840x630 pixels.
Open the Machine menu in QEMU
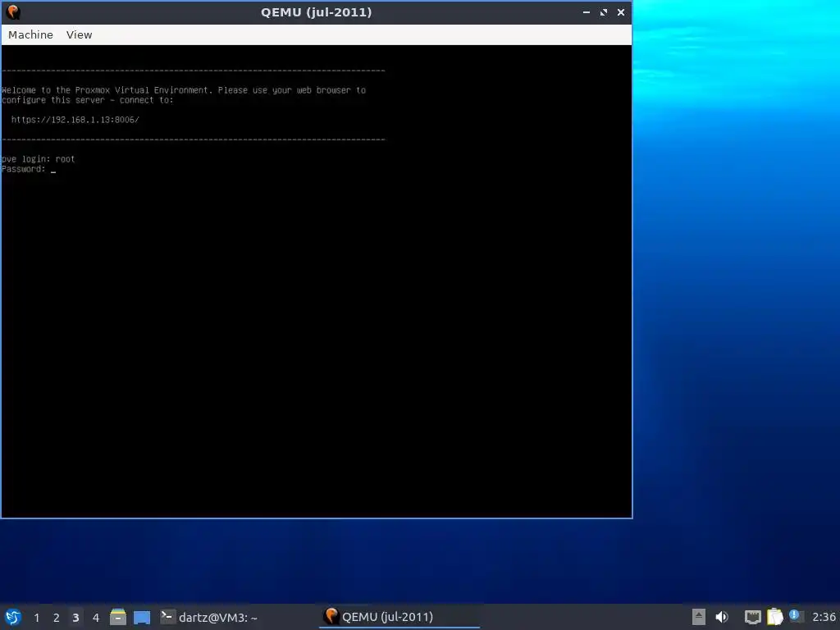tap(30, 34)
